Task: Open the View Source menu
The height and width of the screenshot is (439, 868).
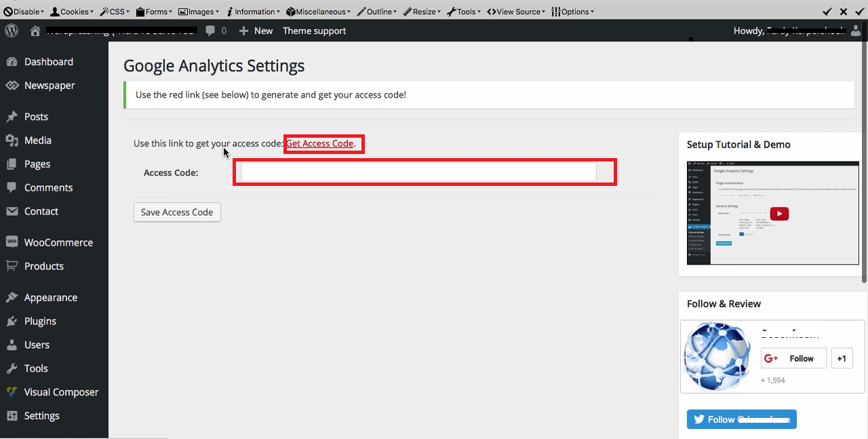Action: pos(517,12)
